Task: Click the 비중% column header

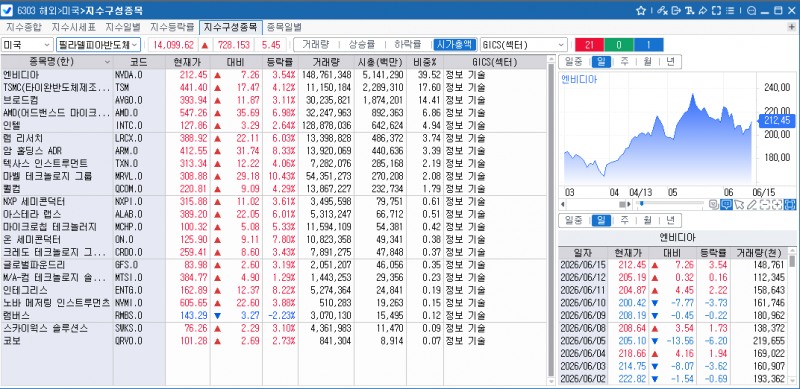Action: point(424,62)
